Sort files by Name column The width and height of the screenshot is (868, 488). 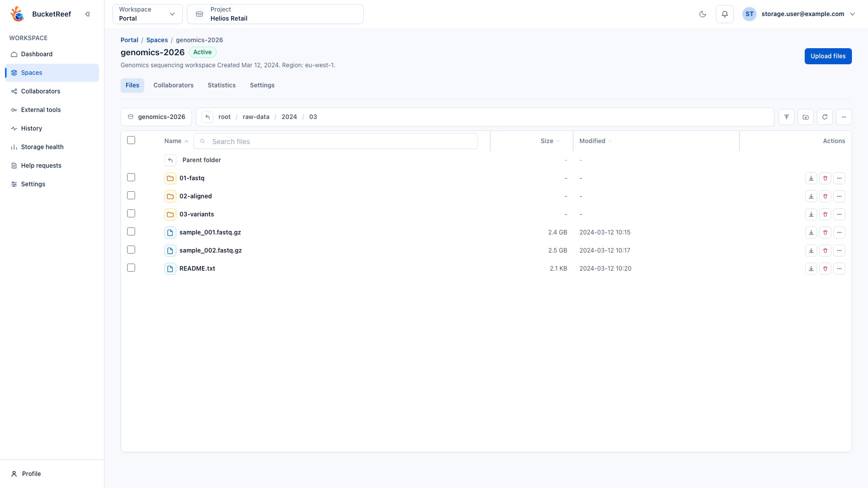coord(176,141)
